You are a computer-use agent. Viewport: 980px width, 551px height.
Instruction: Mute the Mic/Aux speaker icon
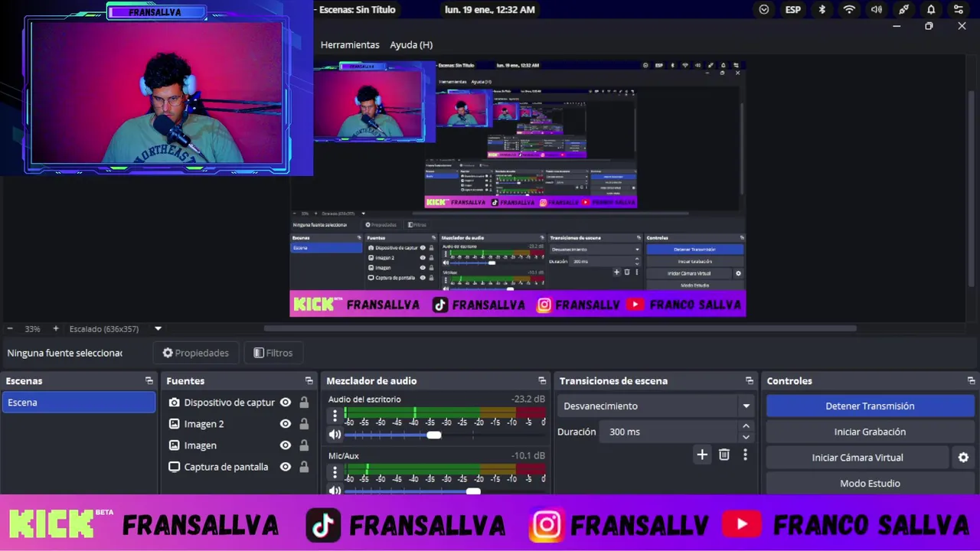[335, 491]
